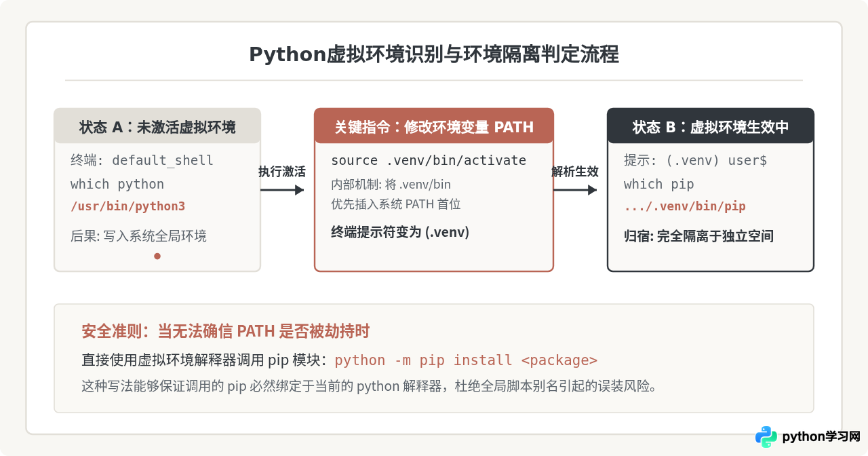Click the title 'Python虚拟环境识别与环境隔离判定流程'

[x=434, y=55]
